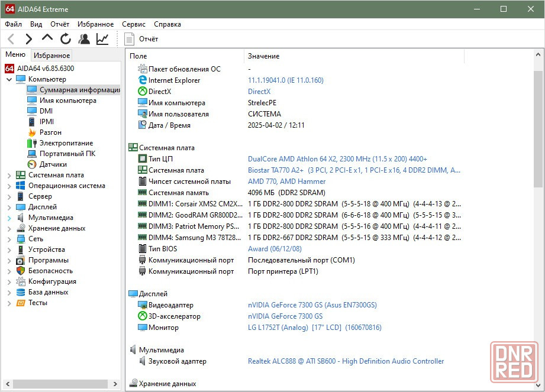Open the Справка menu
This screenshot has width=545, height=392.
167,24
